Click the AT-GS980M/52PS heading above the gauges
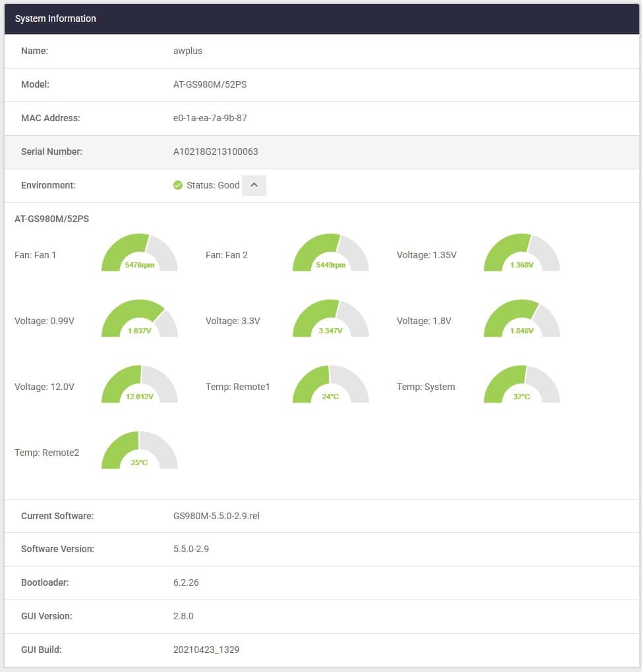 coord(52,219)
